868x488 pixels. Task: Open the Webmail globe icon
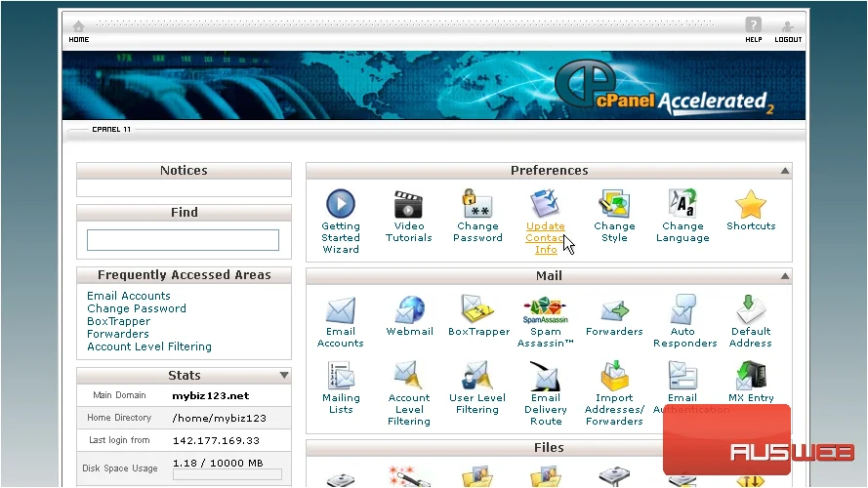pyautogui.click(x=409, y=309)
